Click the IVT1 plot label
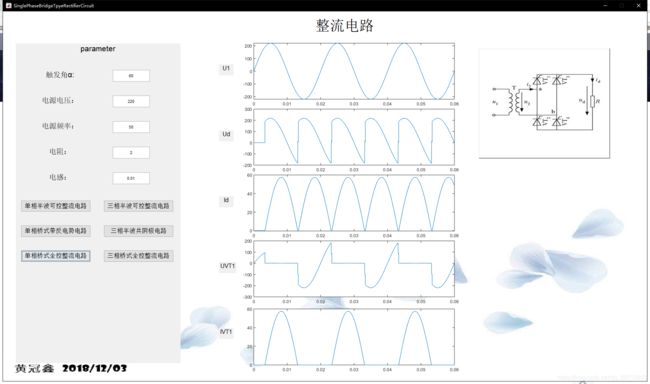 click(x=226, y=332)
